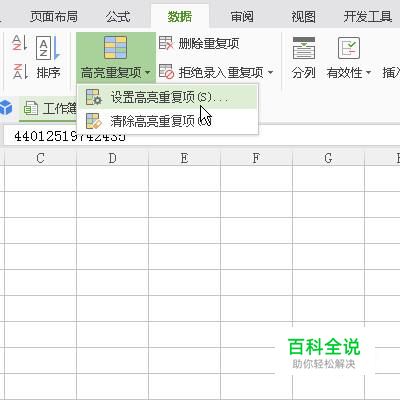This screenshot has width=400, height=400.
Task: Select the 工作簿 document tab
Action: (48, 108)
